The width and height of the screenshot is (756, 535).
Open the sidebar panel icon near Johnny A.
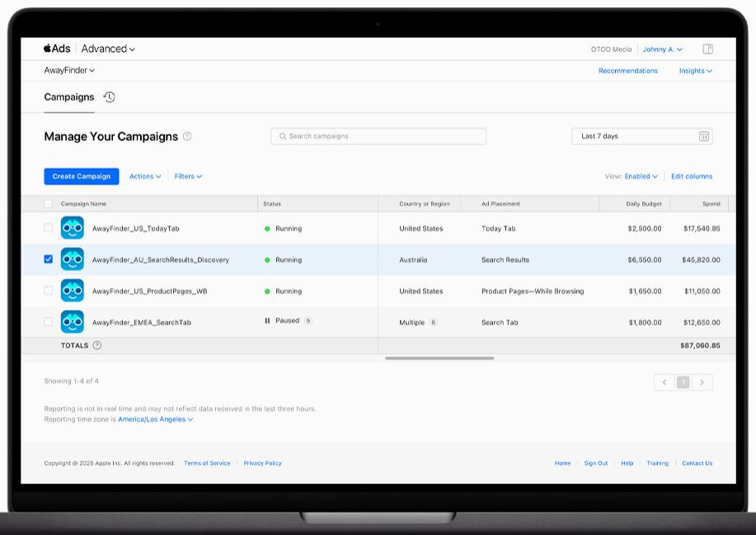point(708,49)
